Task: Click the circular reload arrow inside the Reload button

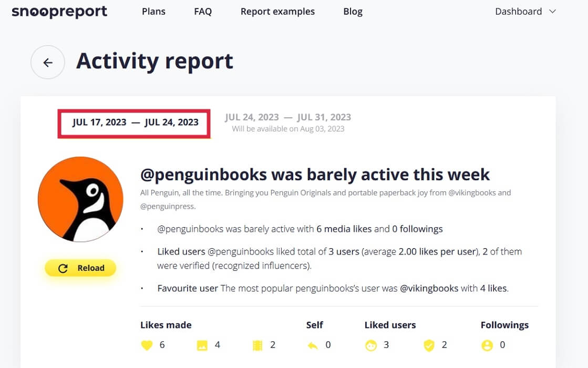Action: coord(62,268)
